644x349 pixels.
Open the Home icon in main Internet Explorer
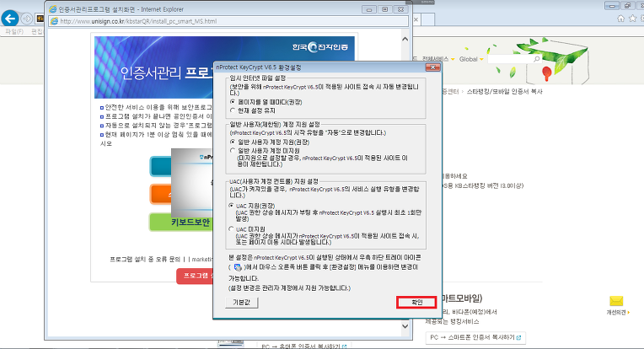pos(620,19)
